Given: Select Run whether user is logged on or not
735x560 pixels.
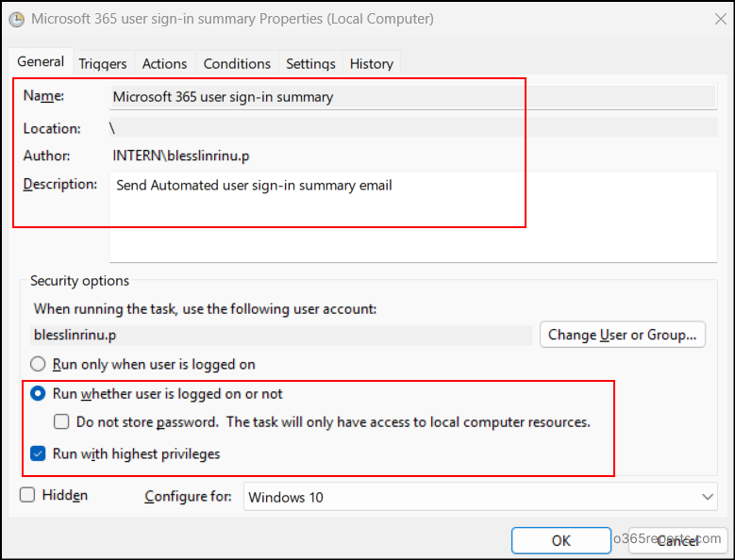Looking at the screenshot, I should tap(39, 394).
